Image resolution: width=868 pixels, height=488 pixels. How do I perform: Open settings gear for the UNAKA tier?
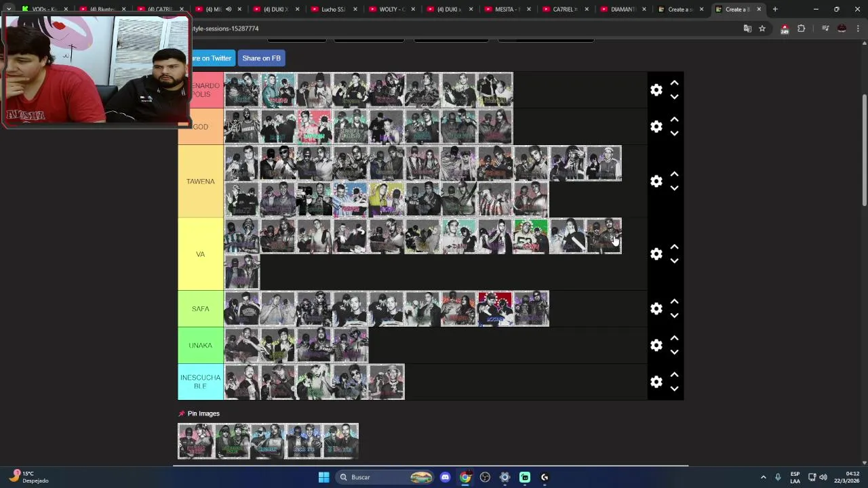click(x=656, y=345)
